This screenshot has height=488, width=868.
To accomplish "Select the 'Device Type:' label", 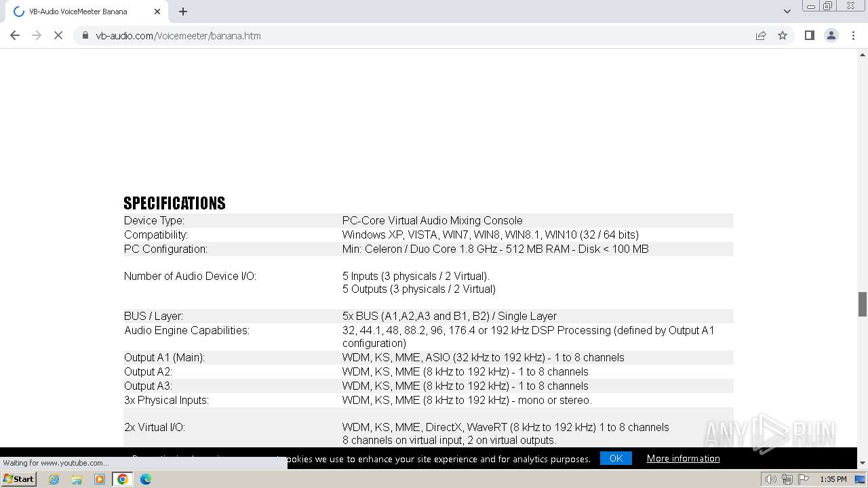I will coord(154,220).
